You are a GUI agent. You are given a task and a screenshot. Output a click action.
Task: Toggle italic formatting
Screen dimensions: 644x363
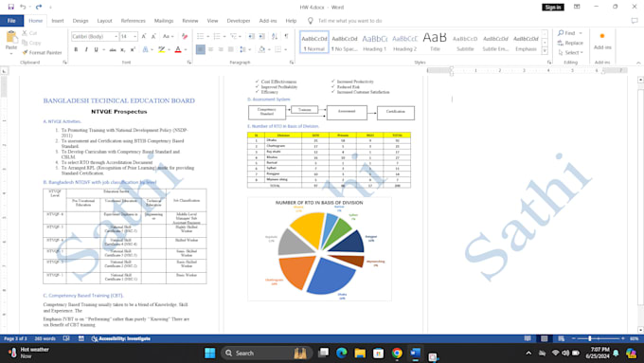point(86,49)
